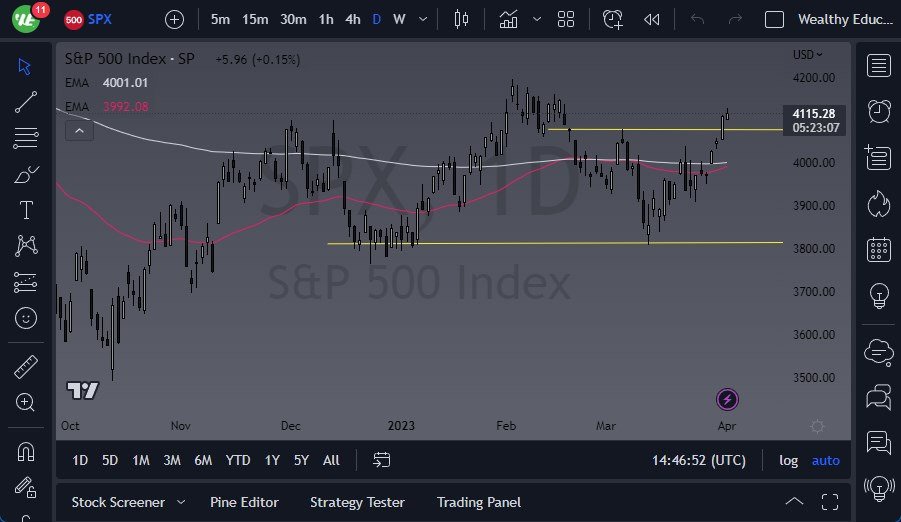Open the emoji icons tool
901x522 pixels.
[x=26, y=318]
